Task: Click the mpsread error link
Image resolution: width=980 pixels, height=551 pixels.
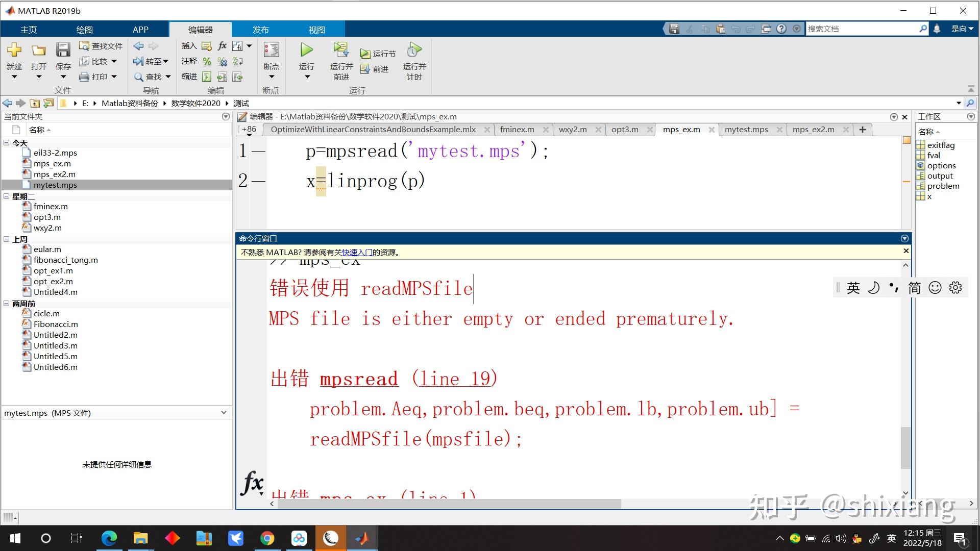Action: 359,379
